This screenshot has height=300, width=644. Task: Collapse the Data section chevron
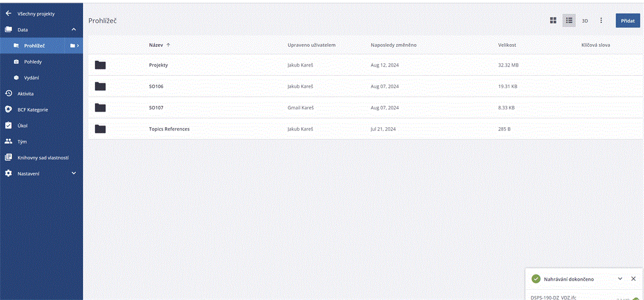(74, 30)
